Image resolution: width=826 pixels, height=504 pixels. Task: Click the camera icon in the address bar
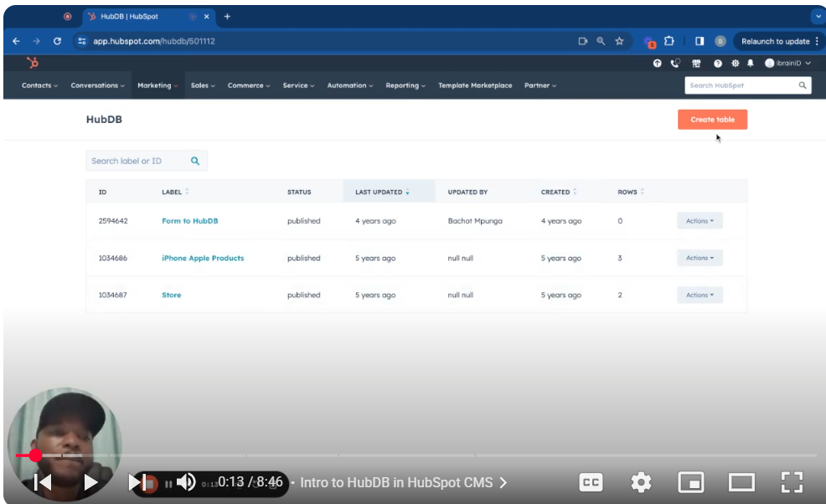[x=582, y=41]
